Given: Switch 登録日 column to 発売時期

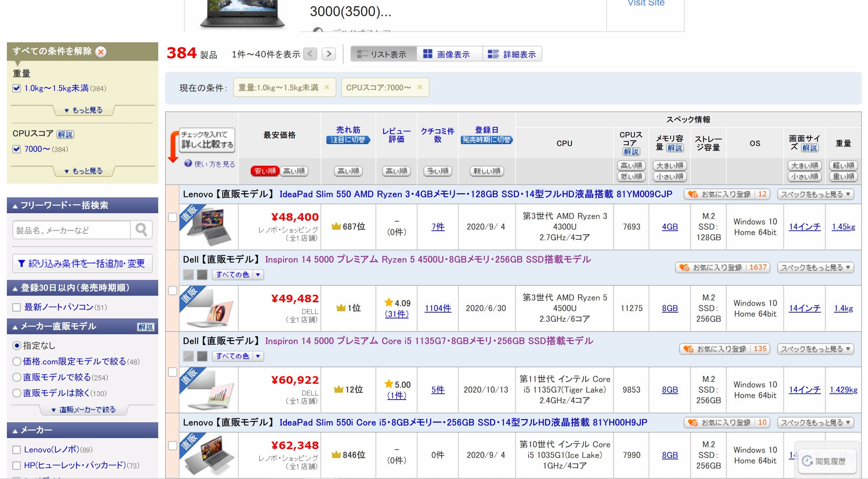Looking at the screenshot, I should [487, 140].
